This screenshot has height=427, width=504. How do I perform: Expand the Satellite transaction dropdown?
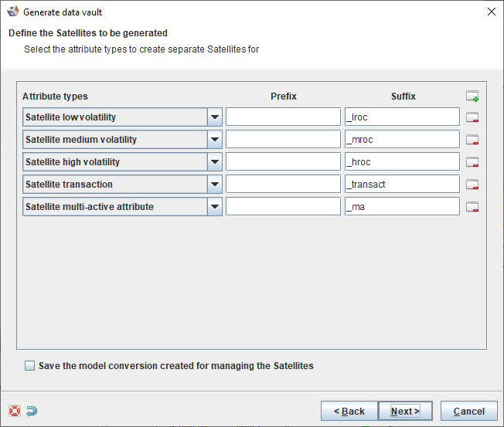tap(215, 185)
